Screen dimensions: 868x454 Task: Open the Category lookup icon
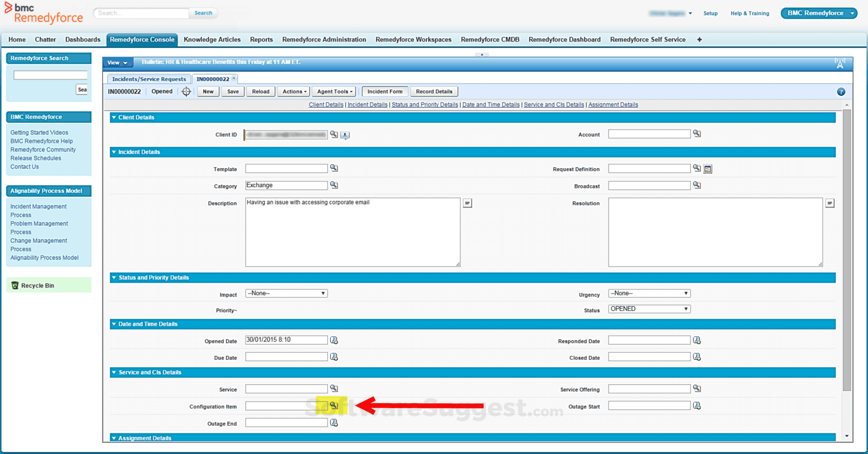(334, 185)
